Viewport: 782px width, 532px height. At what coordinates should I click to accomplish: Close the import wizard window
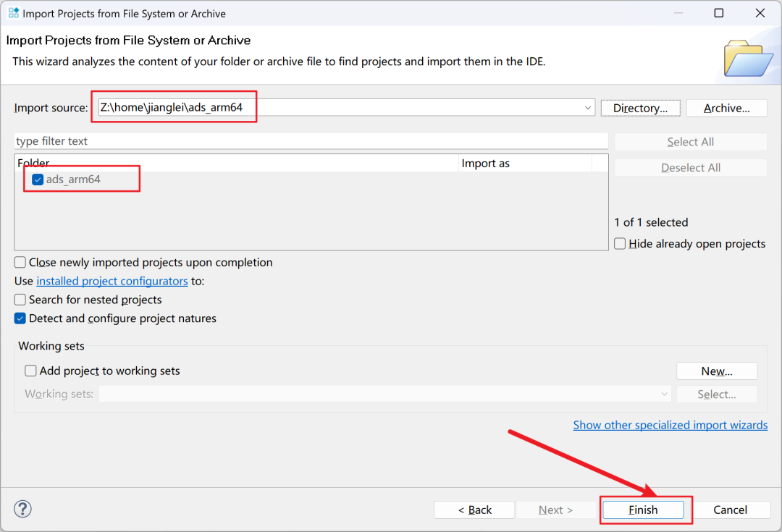(x=760, y=13)
